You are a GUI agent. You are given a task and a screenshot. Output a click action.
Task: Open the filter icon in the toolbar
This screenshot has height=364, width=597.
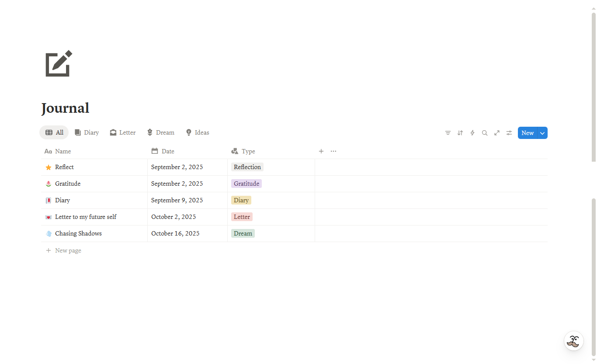coord(448,133)
